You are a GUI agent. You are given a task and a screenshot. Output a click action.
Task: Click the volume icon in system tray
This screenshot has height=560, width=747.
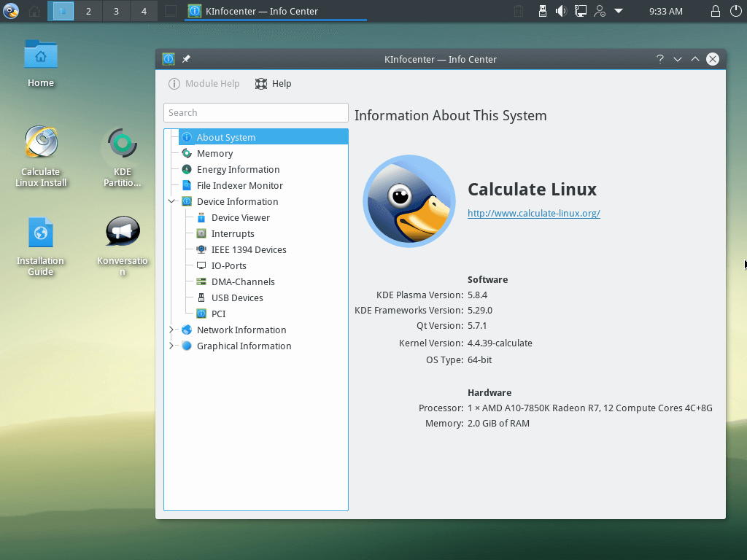pyautogui.click(x=561, y=11)
